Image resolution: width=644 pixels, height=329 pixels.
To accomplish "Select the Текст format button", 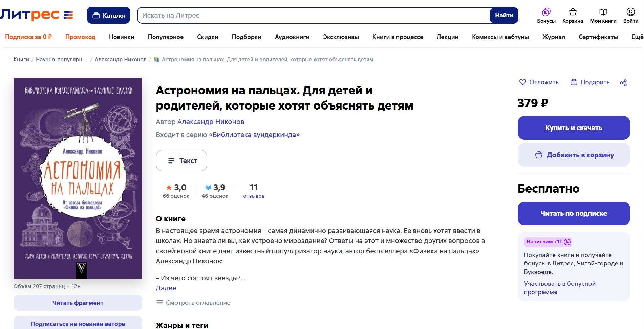I will click(181, 161).
